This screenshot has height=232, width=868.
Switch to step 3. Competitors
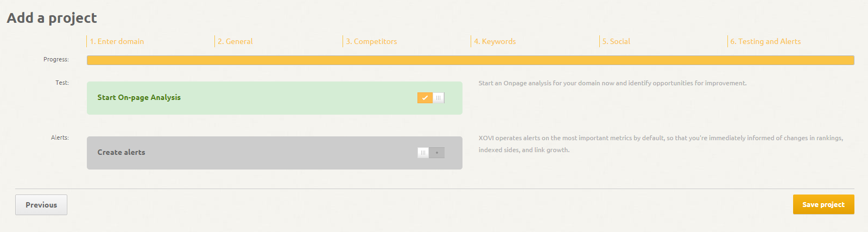point(371,41)
